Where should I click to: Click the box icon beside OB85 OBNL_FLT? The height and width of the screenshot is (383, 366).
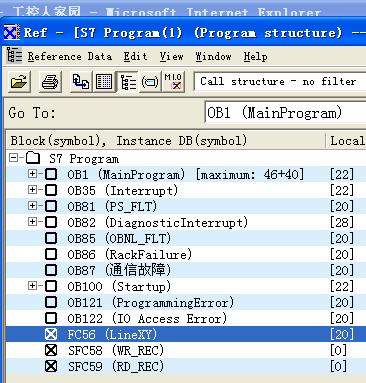pos(51,238)
